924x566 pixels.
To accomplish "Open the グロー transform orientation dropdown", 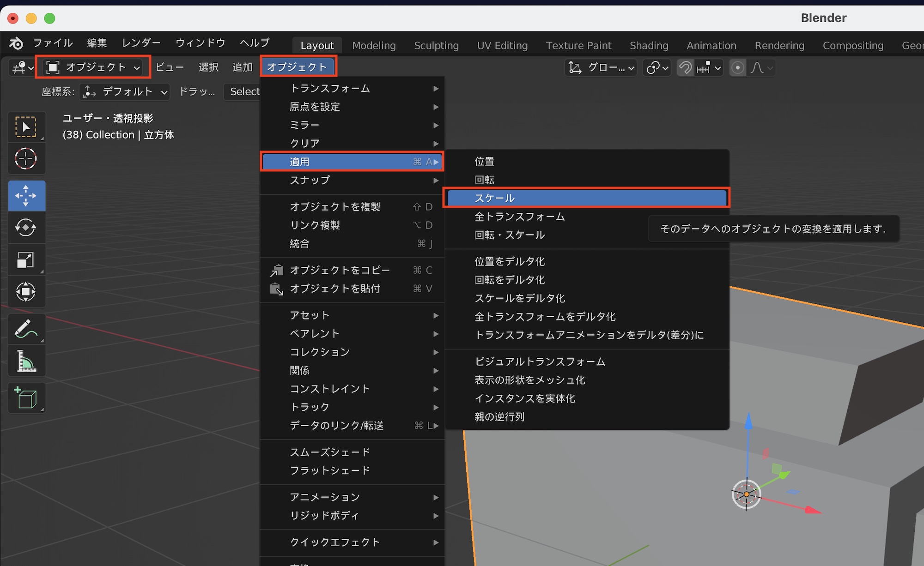I will tap(601, 68).
